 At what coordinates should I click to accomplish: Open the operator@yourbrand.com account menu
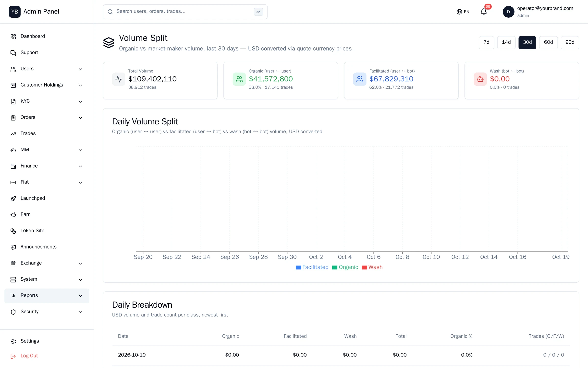(x=538, y=12)
